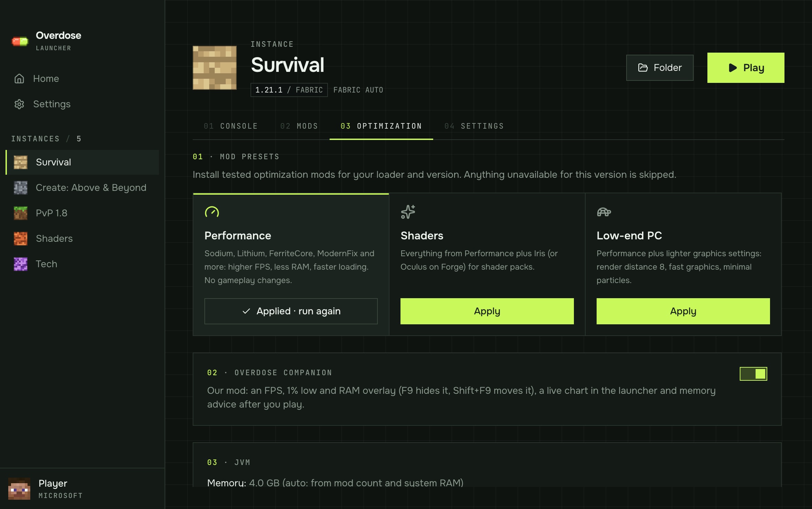The image size is (812, 509).
Task: Select the Survival instance in sidebar
Action: pos(83,162)
